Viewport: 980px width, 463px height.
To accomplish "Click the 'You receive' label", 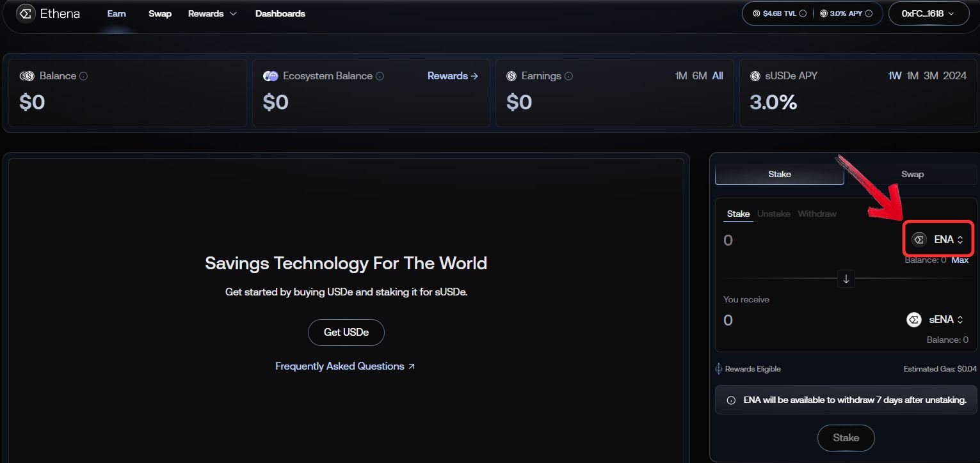I will [746, 299].
